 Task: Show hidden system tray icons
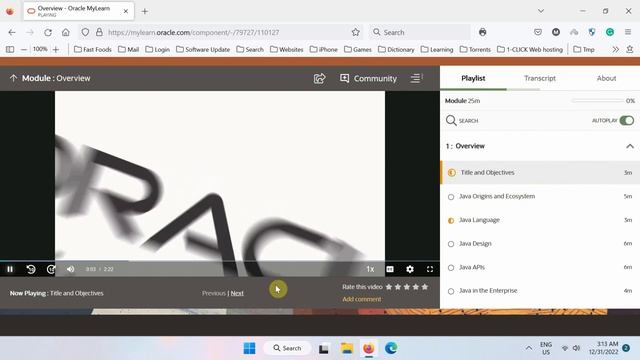point(529,348)
